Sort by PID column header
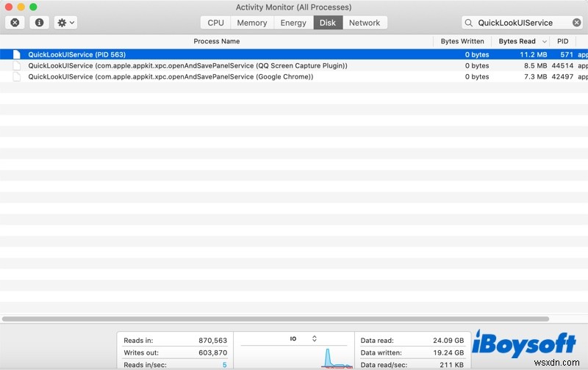This screenshot has height=370, width=588. [x=562, y=41]
